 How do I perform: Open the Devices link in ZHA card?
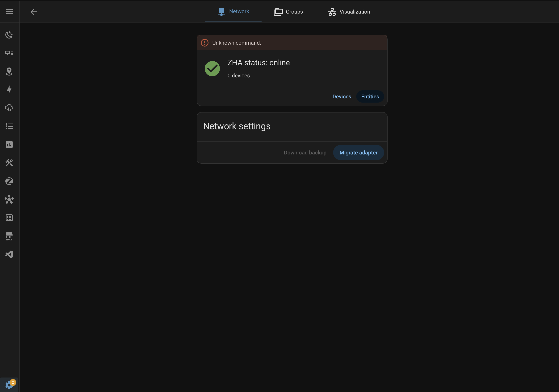pos(342,96)
